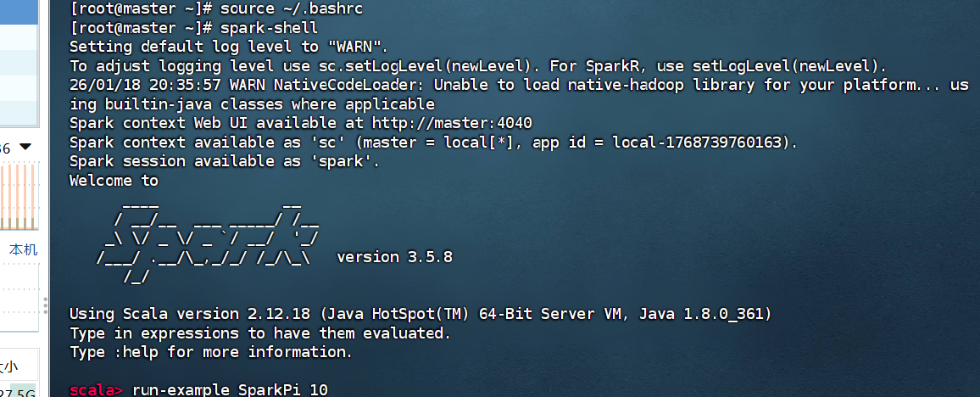
Task: Click the orange bar usage chart
Action: (19, 197)
